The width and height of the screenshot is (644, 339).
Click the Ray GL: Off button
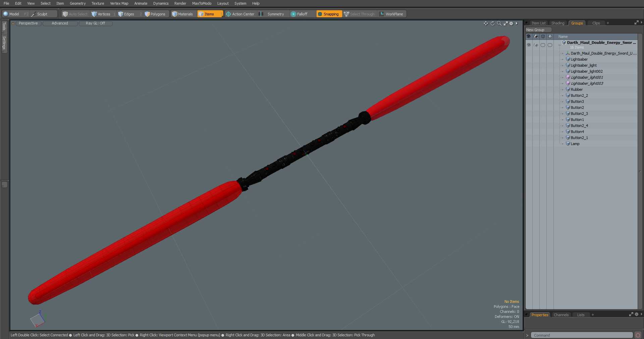(95, 23)
